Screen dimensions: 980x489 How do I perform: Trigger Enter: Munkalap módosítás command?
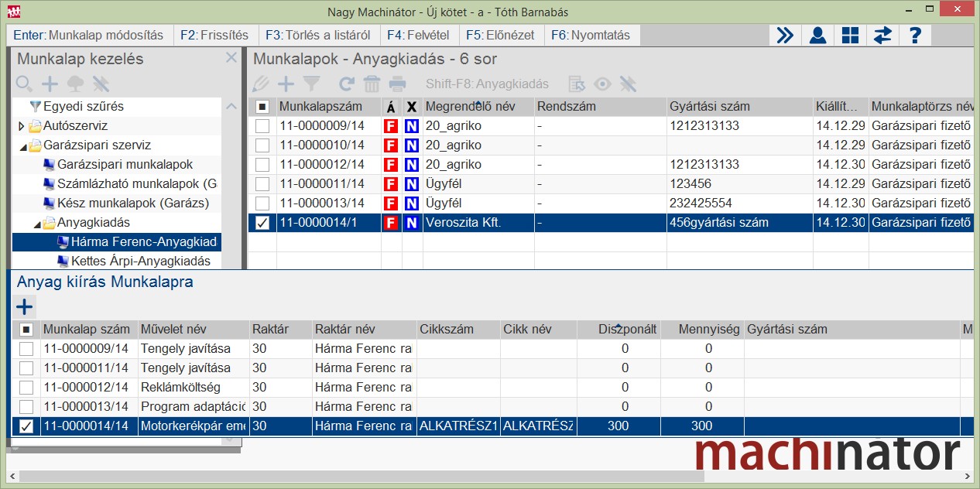coord(88,35)
